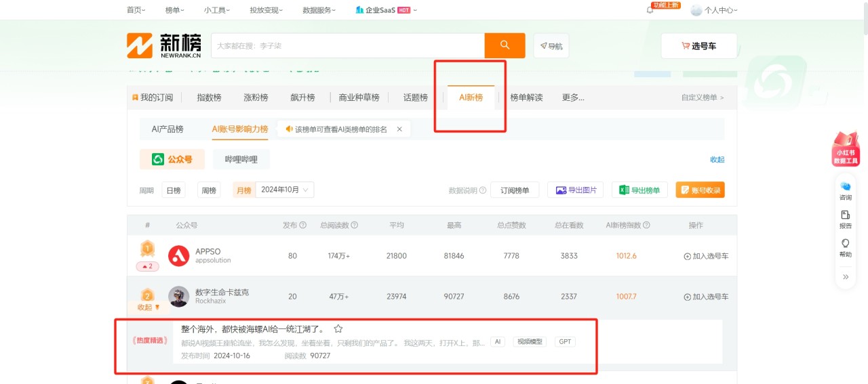This screenshot has width=868, height=384.
Task: Click the 导出榜单 Excel button
Action: click(639, 190)
